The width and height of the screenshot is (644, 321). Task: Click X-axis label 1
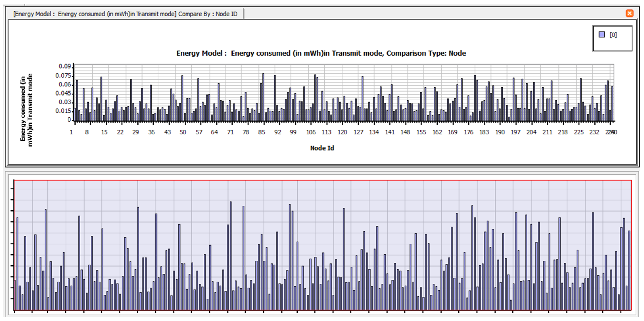click(71, 132)
